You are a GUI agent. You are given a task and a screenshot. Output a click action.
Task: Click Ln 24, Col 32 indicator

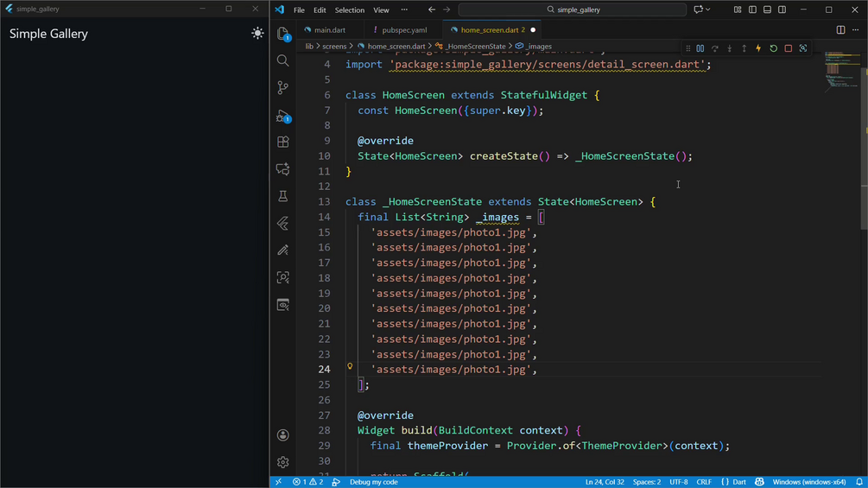605,482
